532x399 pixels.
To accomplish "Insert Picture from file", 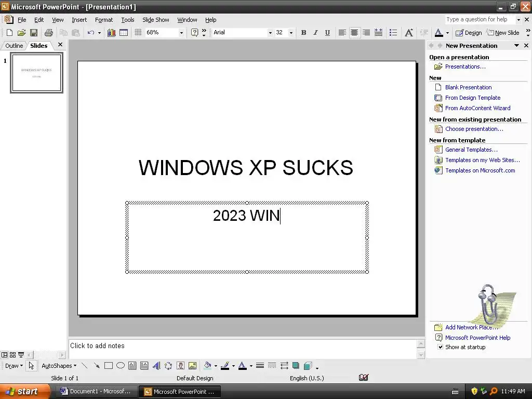I will (x=192, y=365).
